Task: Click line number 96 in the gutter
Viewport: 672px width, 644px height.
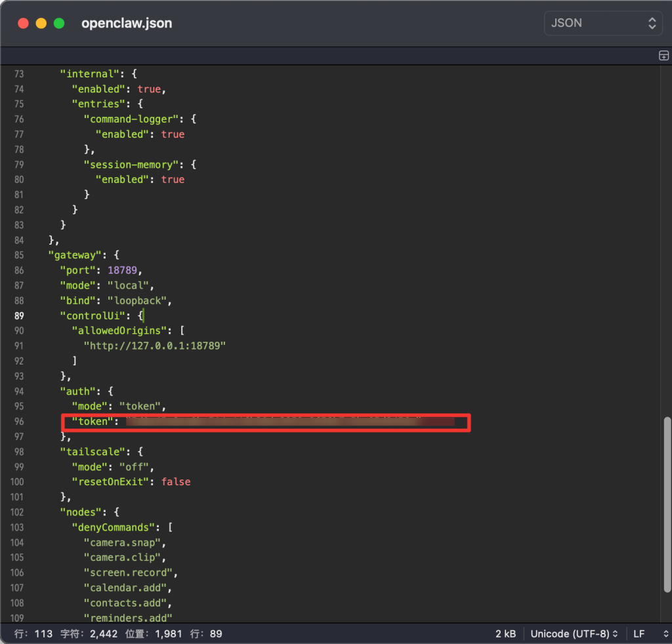Action: [19, 421]
